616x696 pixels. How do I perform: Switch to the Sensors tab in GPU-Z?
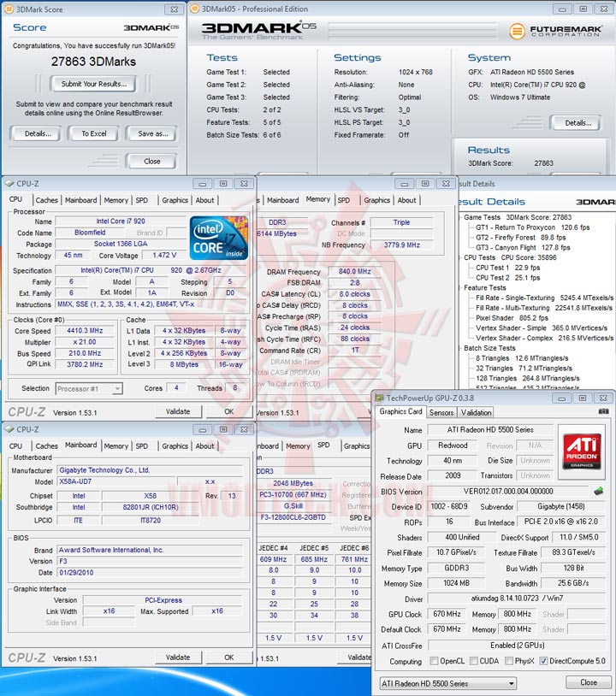click(x=441, y=412)
